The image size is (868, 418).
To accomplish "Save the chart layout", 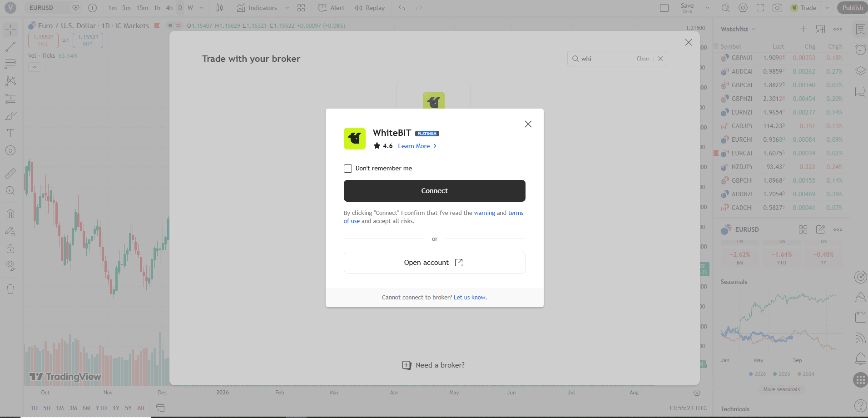I will point(687,8).
